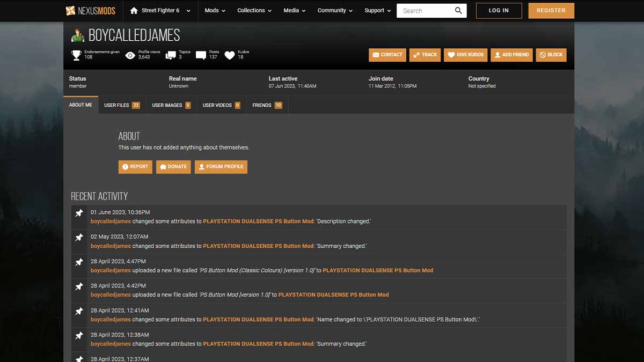
Task: Click the pin icon for 28 April 12:41AM activity
Action: [x=79, y=311]
